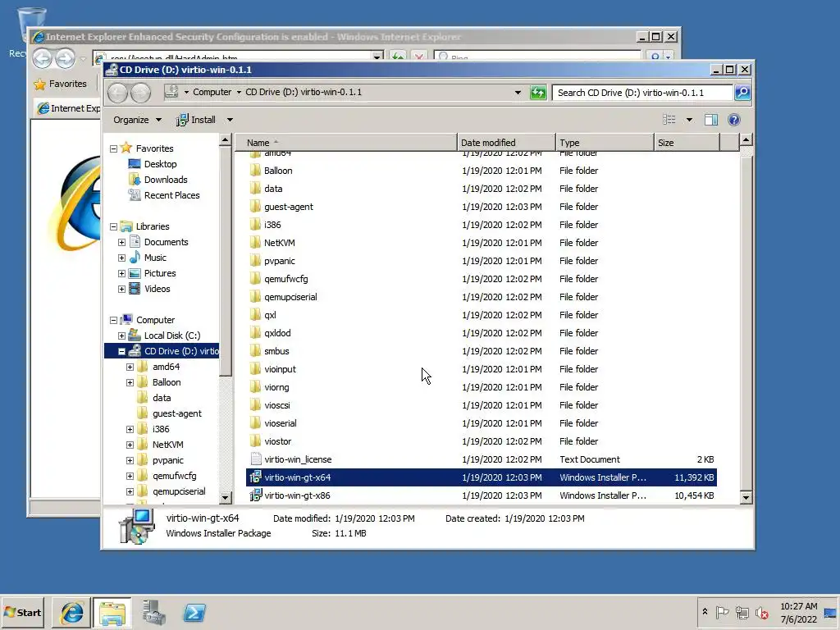Image resolution: width=840 pixels, height=630 pixels.
Task: Collapse the Libraries group
Action: [113, 226]
